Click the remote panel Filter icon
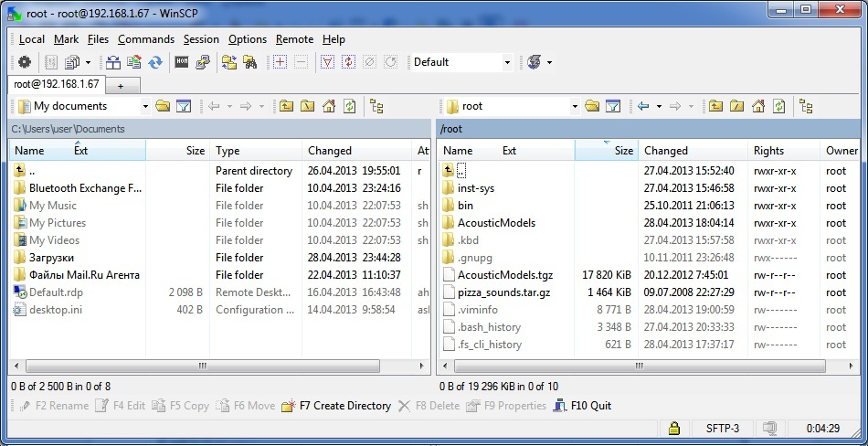The width and height of the screenshot is (868, 446). pos(613,106)
